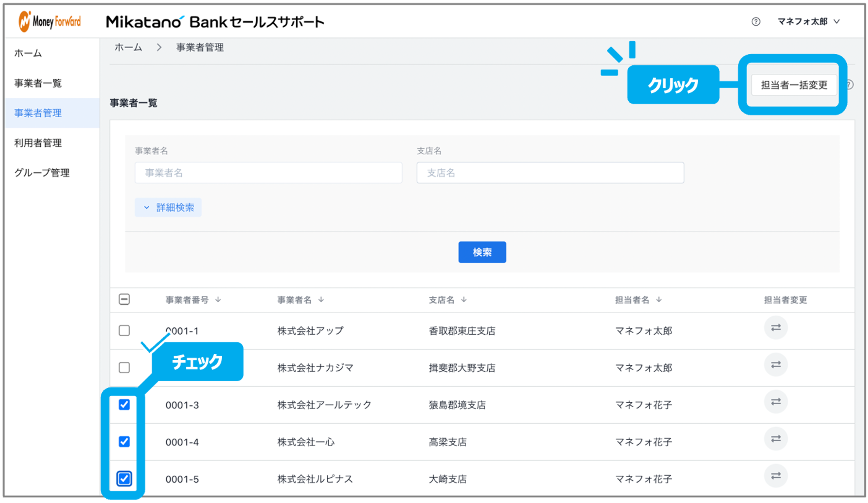The height and width of the screenshot is (503, 868).
Task: Click the 猿島郡境支店 branch cell
Action: [x=458, y=405]
